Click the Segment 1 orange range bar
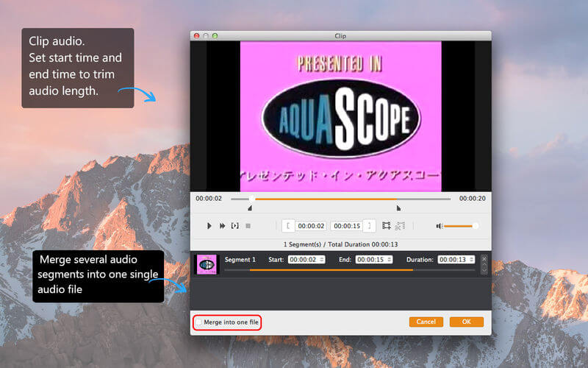The width and height of the screenshot is (588, 368). click(331, 269)
